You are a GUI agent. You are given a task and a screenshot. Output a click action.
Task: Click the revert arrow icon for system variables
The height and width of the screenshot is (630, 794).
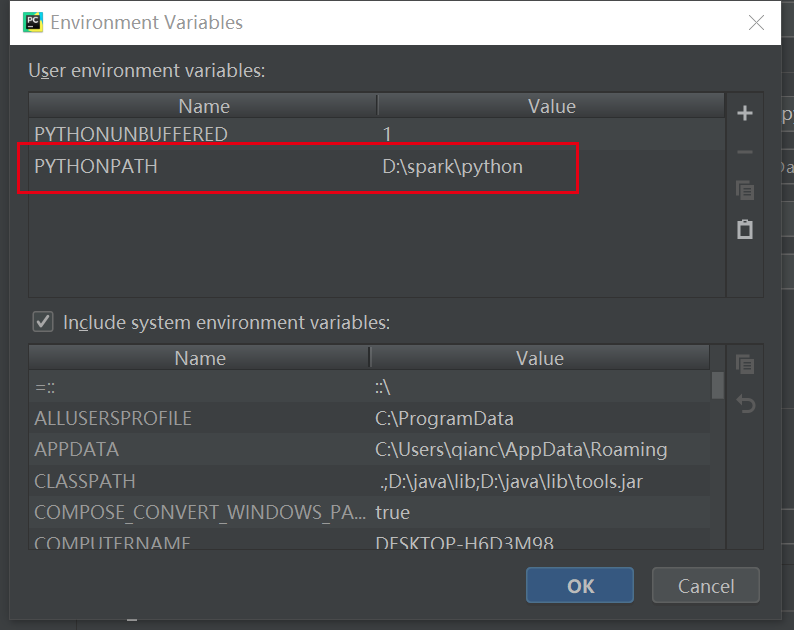[x=745, y=404]
